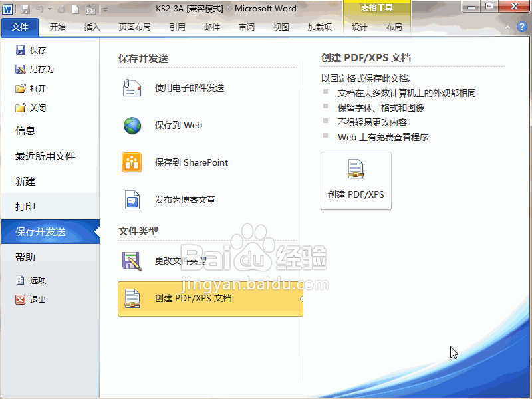Image resolution: width=532 pixels, height=399 pixels.
Task: Click the text 不得轻易更改内容
Action: pos(372,122)
